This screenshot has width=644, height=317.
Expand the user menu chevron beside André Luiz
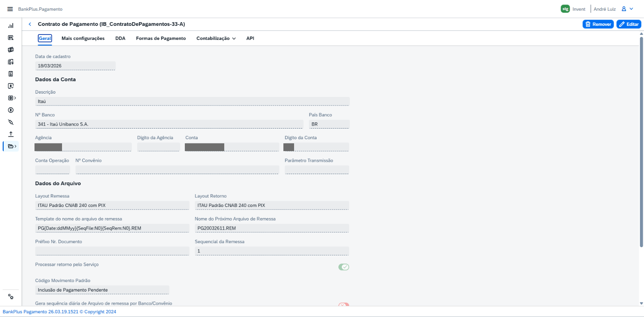click(631, 9)
